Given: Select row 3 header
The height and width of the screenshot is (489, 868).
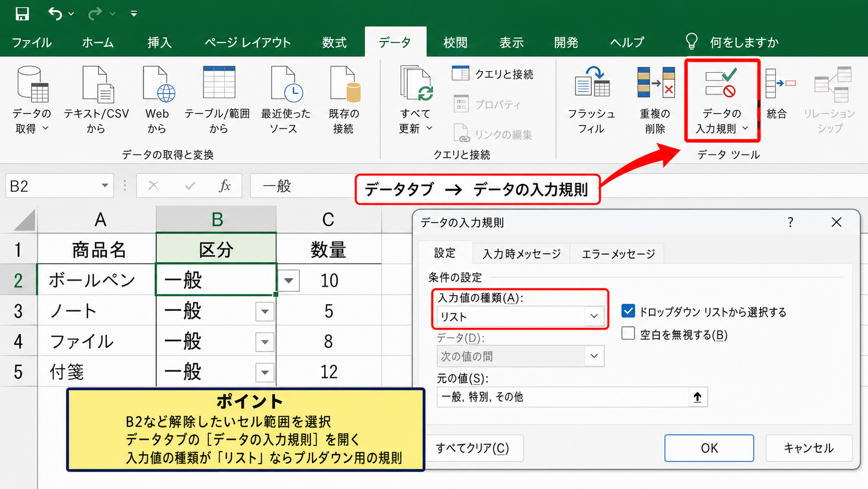Looking at the screenshot, I should 18,311.
